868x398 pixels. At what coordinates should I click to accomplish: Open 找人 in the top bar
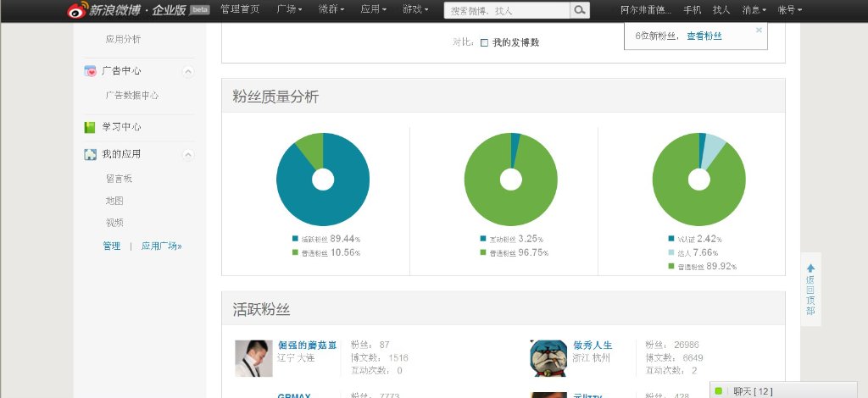click(x=721, y=9)
